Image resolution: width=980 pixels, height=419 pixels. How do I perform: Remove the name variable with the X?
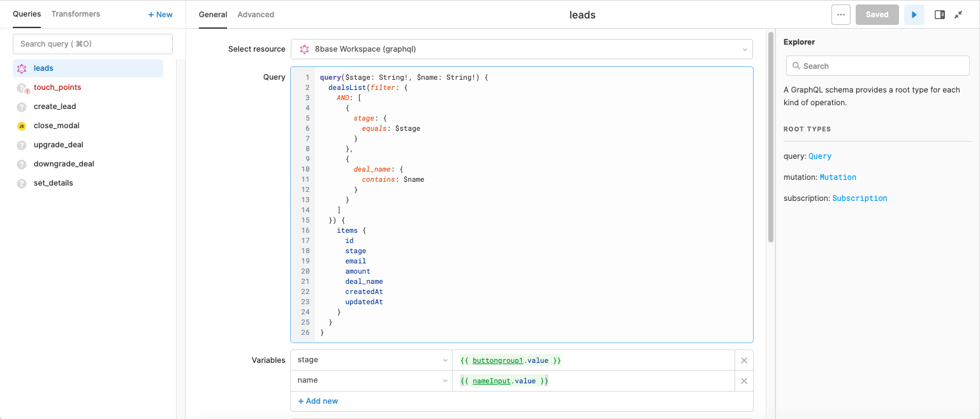(x=743, y=381)
